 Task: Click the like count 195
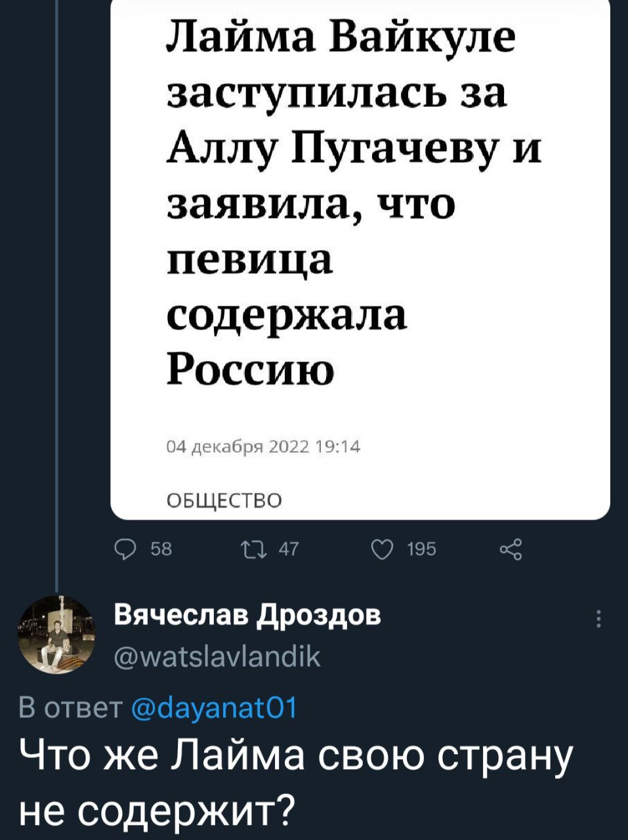[x=421, y=549]
